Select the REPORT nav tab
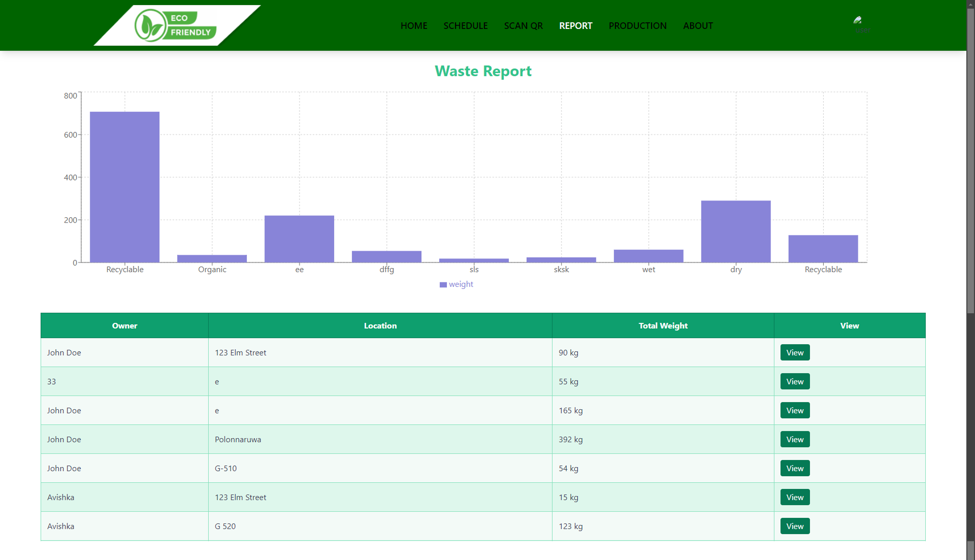The width and height of the screenshot is (975, 560). pos(575,25)
